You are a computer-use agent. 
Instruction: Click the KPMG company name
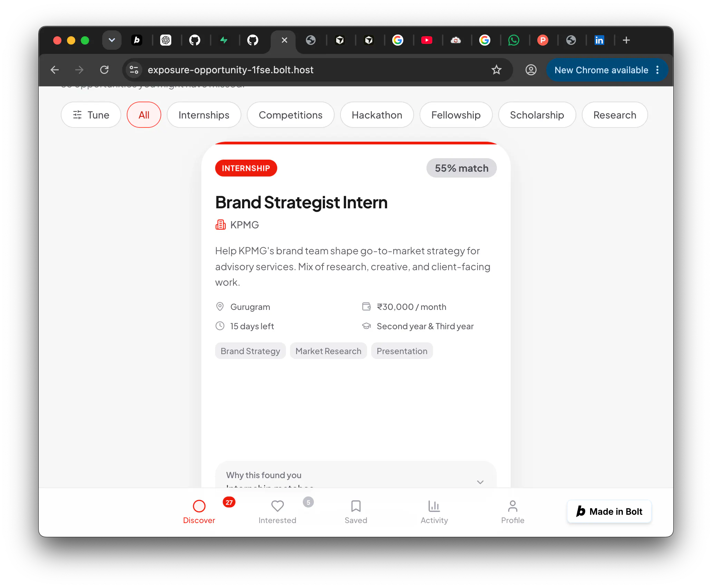245,225
